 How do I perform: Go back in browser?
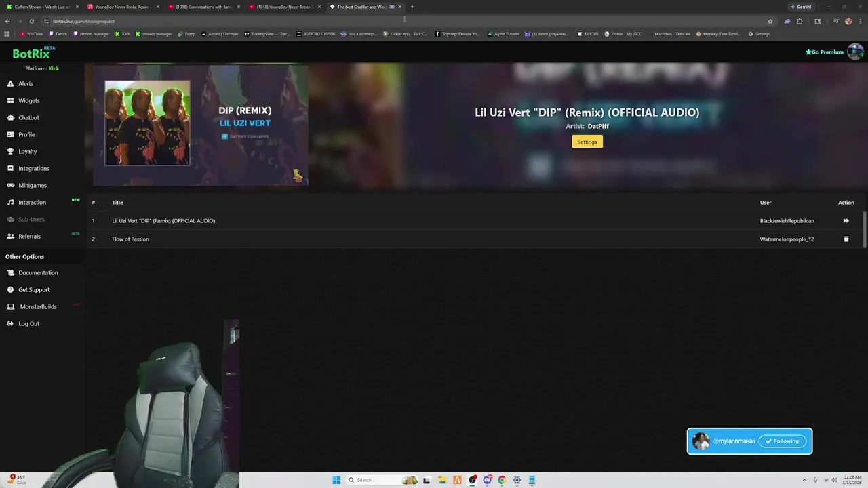(7, 21)
